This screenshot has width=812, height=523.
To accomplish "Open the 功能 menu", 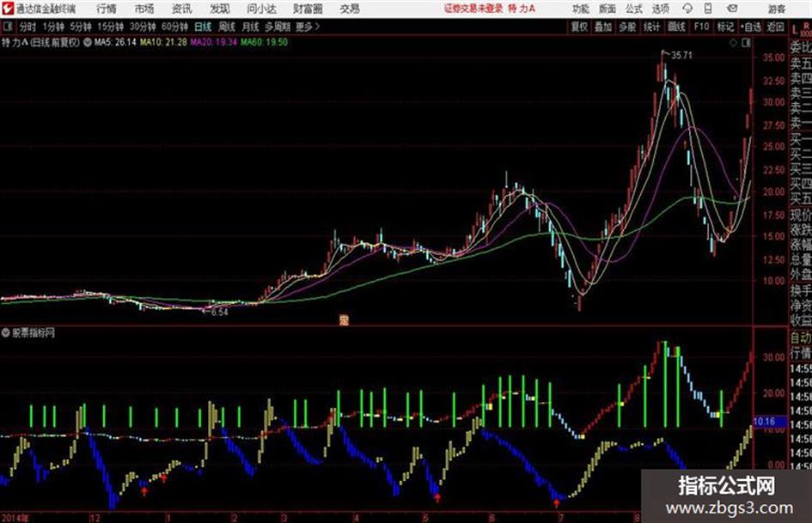I will (581, 9).
